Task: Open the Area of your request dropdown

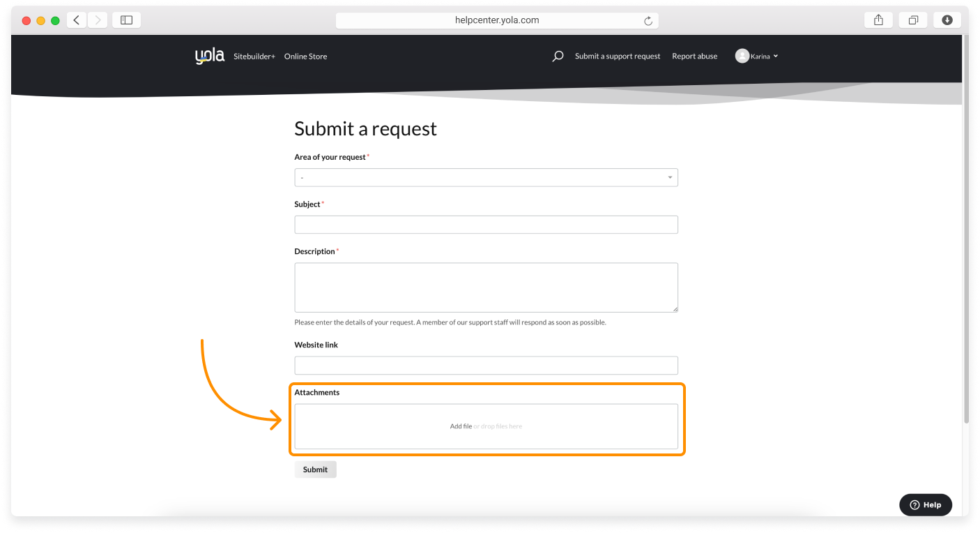Action: tap(486, 177)
